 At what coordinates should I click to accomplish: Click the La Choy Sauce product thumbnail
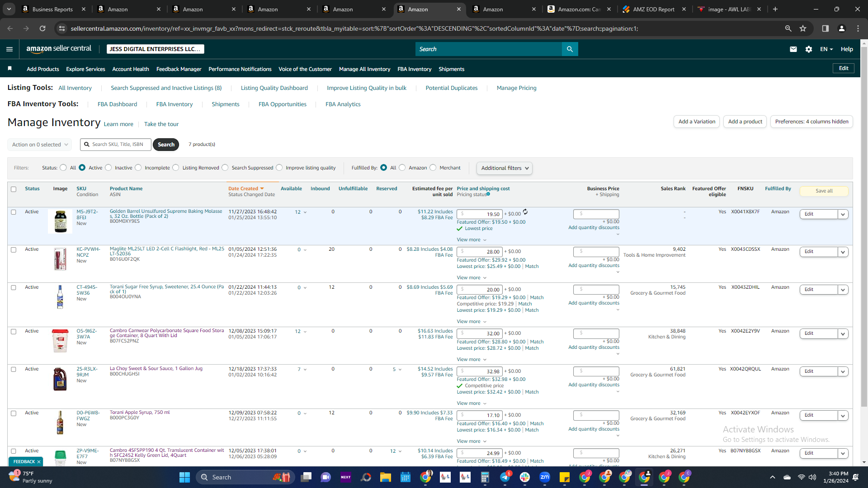point(60,379)
